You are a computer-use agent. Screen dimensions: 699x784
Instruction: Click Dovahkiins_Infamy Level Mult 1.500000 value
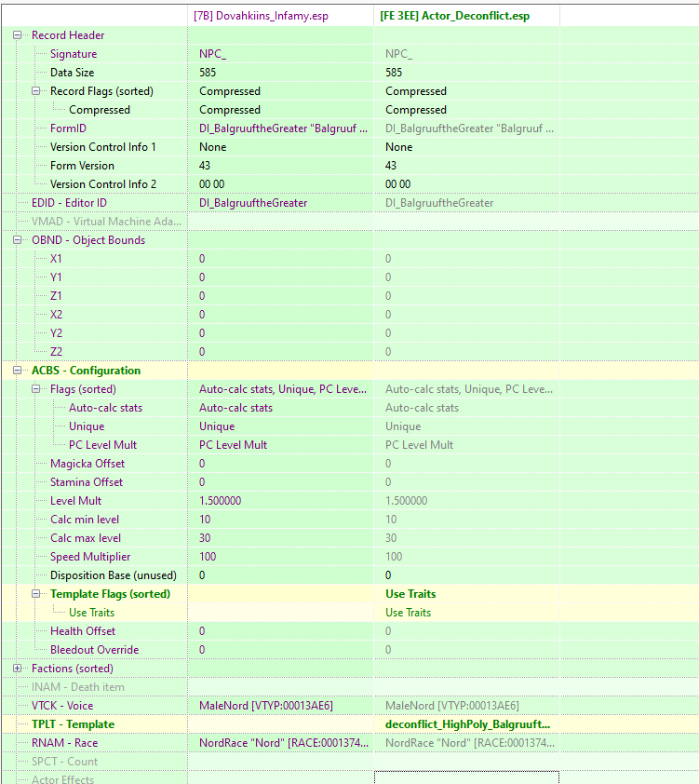220,501
